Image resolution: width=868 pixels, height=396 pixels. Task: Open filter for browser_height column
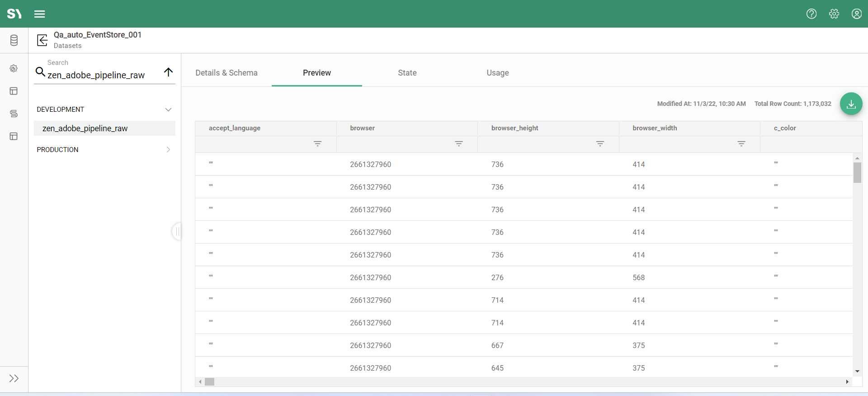tap(600, 144)
